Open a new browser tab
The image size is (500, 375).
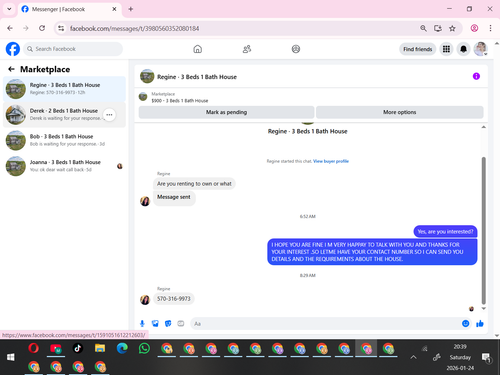(x=131, y=9)
